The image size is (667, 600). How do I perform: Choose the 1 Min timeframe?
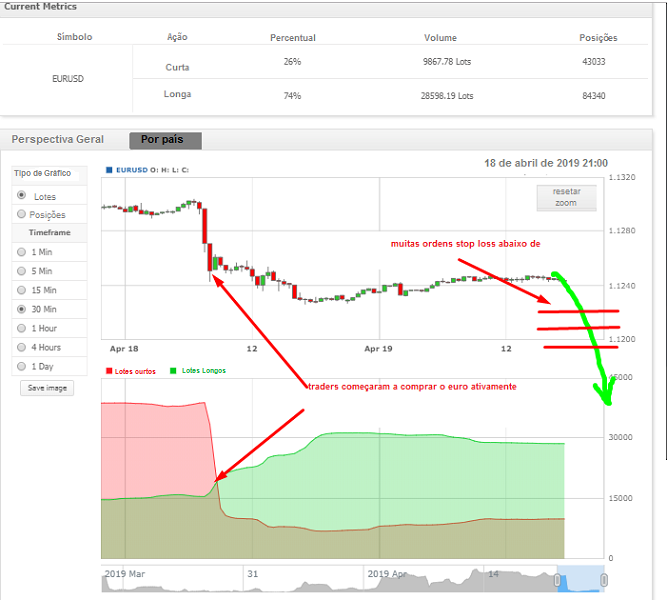click(x=22, y=252)
